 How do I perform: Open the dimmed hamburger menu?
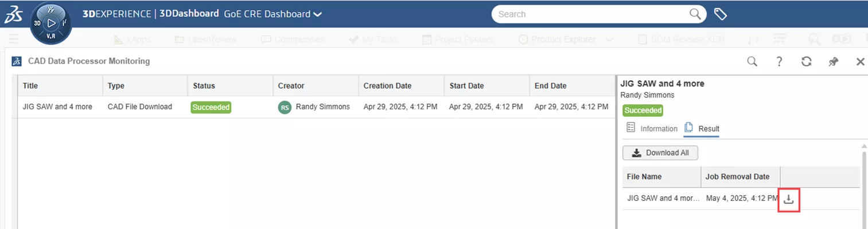pyautogui.click(x=13, y=39)
